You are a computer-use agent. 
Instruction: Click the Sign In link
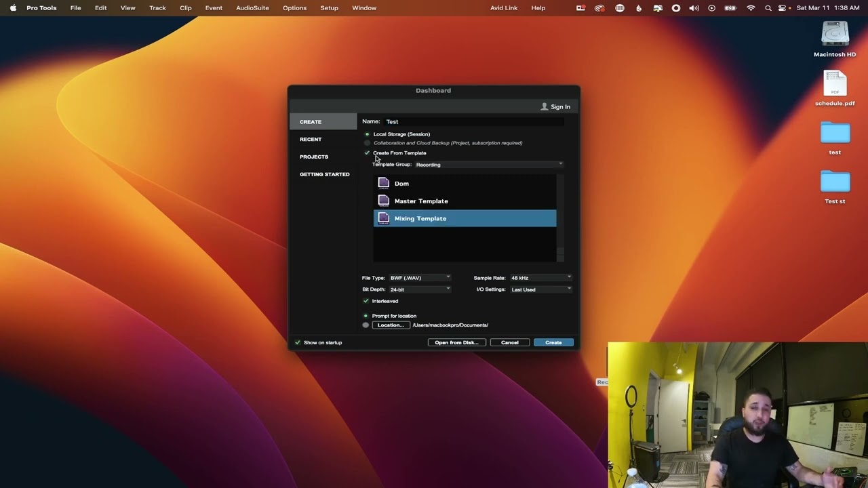click(x=560, y=106)
